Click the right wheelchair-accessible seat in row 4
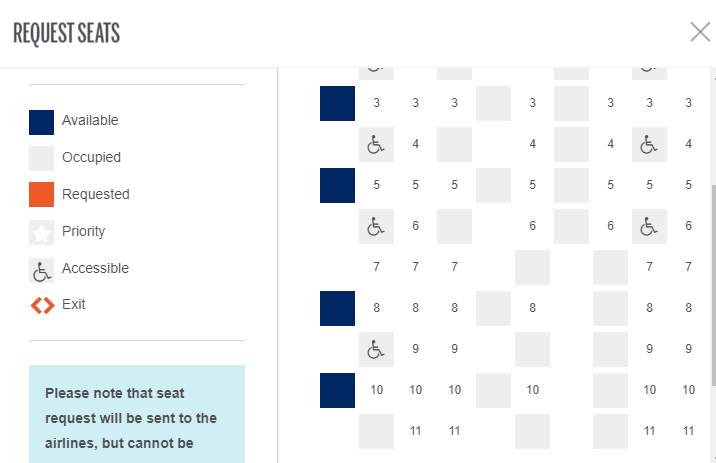This screenshot has width=716, height=463. coord(649,145)
